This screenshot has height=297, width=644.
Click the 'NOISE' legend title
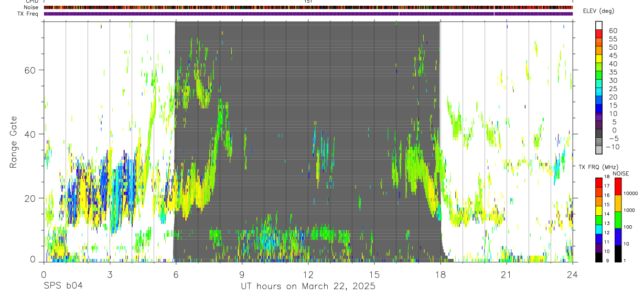point(621,173)
